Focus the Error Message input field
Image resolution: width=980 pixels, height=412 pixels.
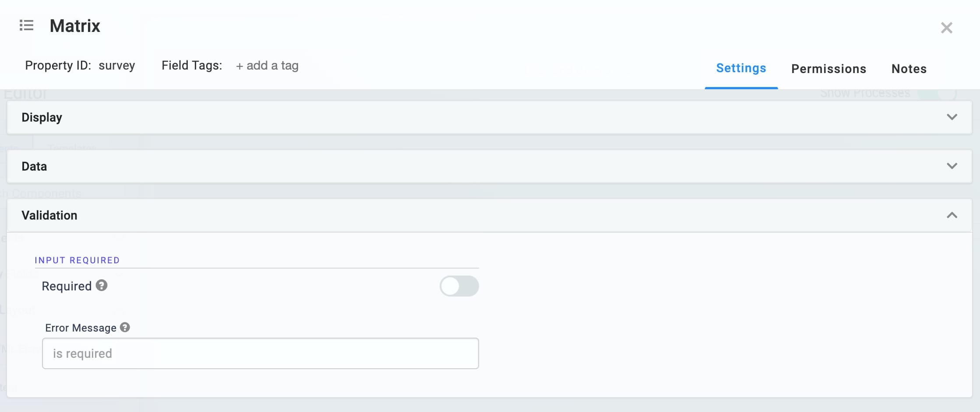(x=260, y=353)
